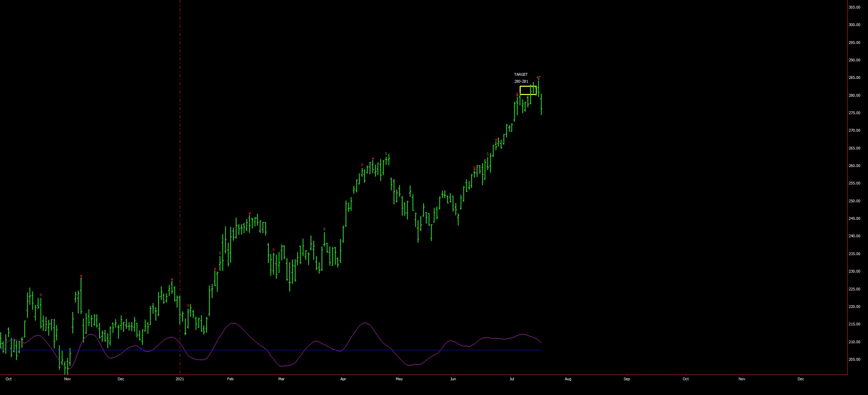Click the 305.00 price axis label
The width and height of the screenshot is (868, 395).
(x=854, y=7)
